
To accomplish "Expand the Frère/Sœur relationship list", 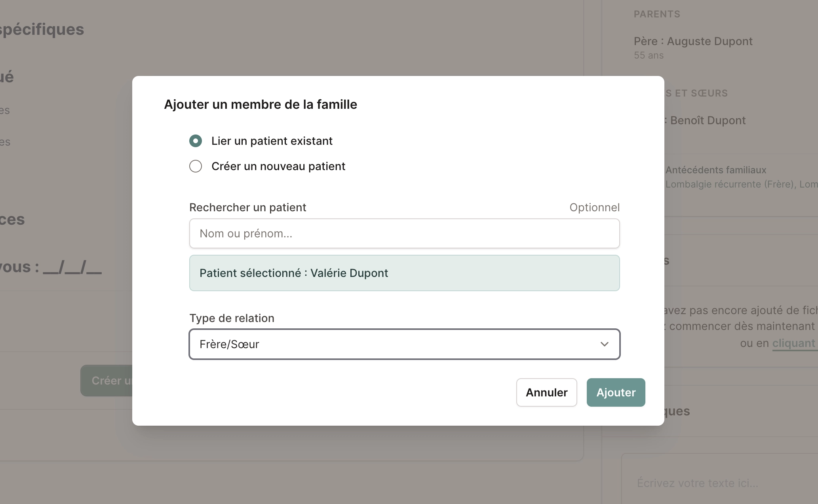I will click(404, 344).
